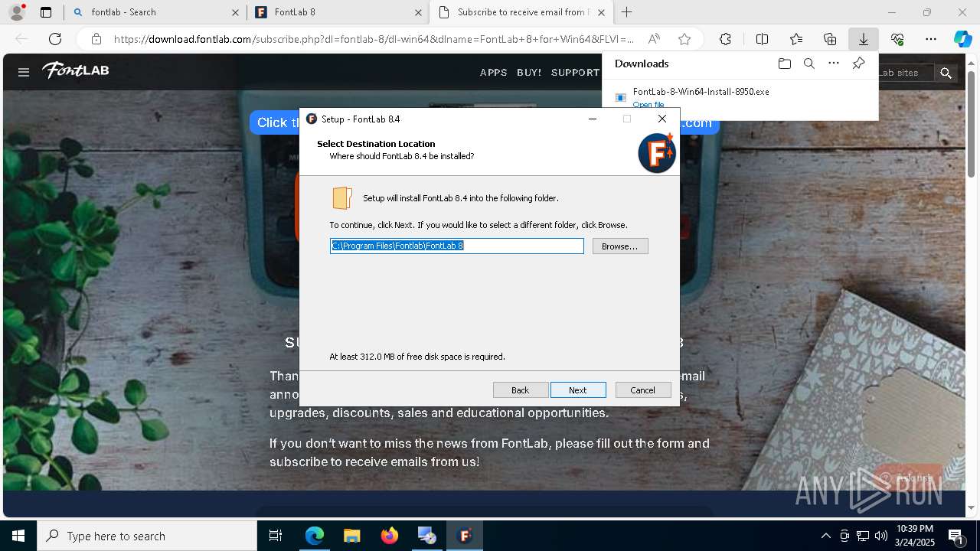Click the FontLab logo on website
Viewport: 980px width, 551px height.
76,70
